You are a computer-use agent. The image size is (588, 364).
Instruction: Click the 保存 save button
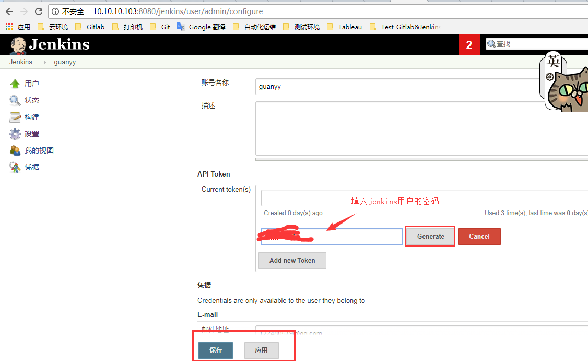click(x=216, y=350)
